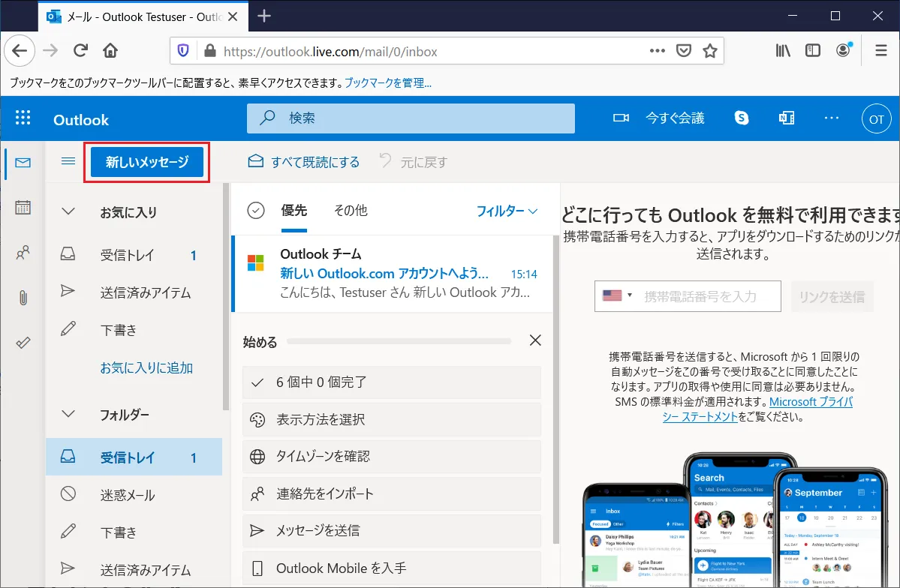Screen dimensions: 900x588
Task: Open Skype from the Outlook header
Action: click(742, 118)
